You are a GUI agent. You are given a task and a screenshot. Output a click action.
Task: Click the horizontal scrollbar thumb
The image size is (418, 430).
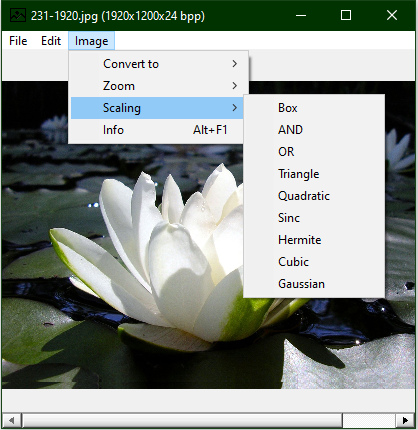click(182, 420)
